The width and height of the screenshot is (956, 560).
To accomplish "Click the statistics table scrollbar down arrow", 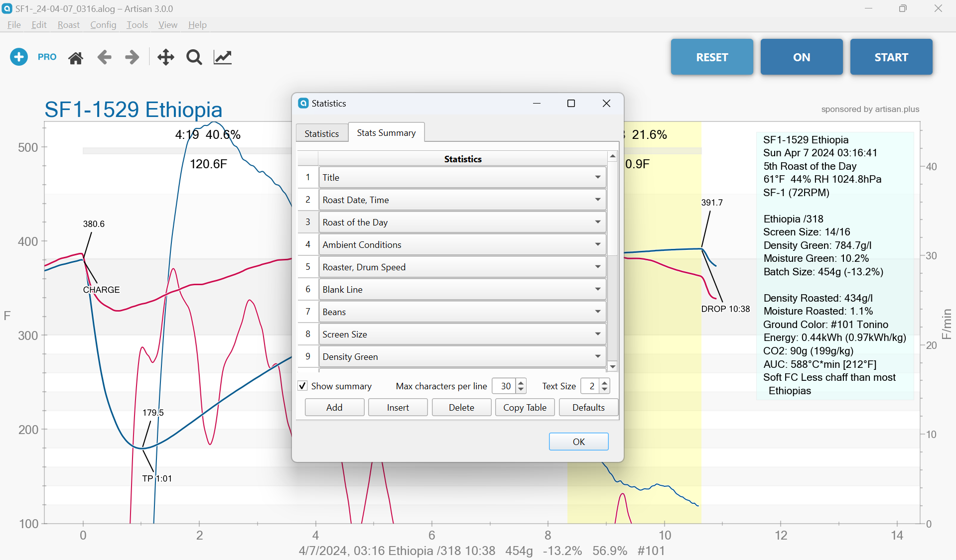I will [x=613, y=366].
